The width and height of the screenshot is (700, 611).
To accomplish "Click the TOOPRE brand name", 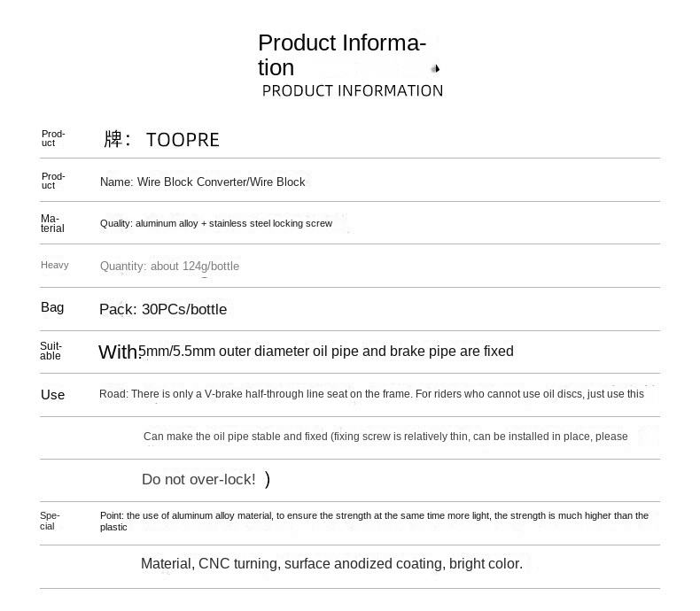I will tap(183, 140).
